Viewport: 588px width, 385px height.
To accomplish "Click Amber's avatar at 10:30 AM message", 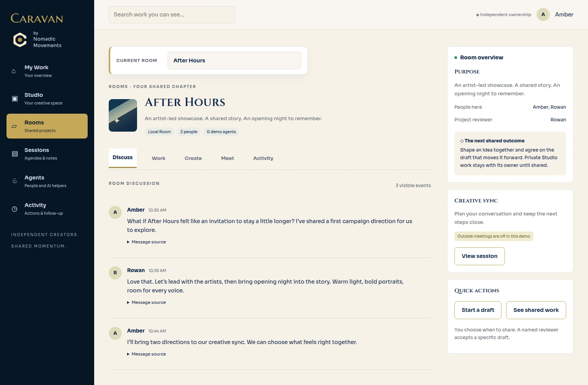I will (x=115, y=212).
